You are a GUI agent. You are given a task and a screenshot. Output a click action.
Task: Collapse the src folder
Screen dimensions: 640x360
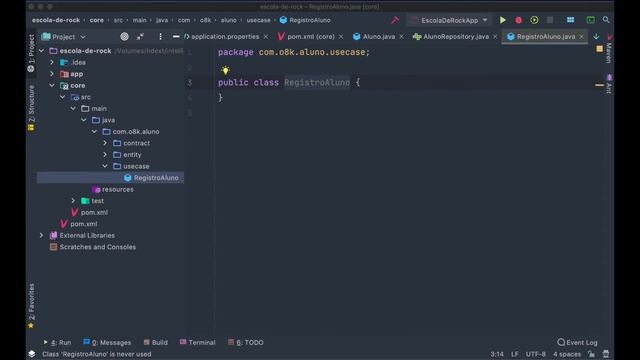point(62,97)
